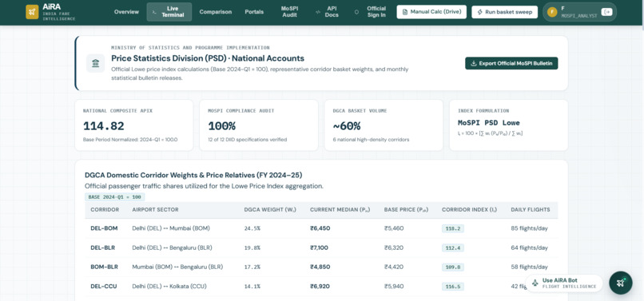The height and width of the screenshot is (301, 644).
Task: Click the terminal prompt icon in Live Terminal
Action: pos(154,12)
